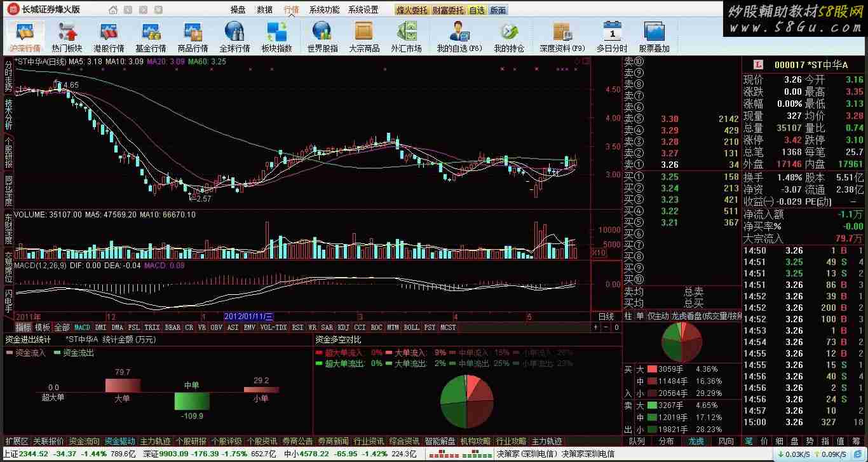Select 技术分析 vertical side tab
Image resolution: width=868 pixels, height=462 pixels.
pyautogui.click(x=8, y=114)
